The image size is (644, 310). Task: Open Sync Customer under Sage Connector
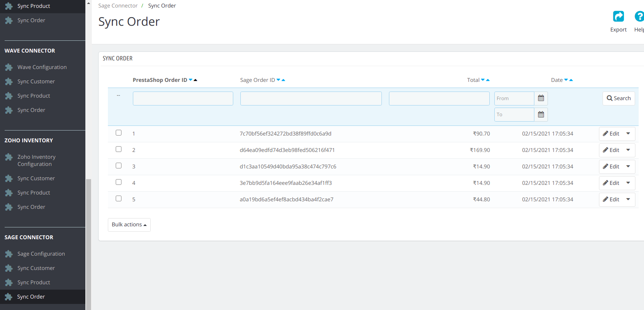[x=36, y=268]
